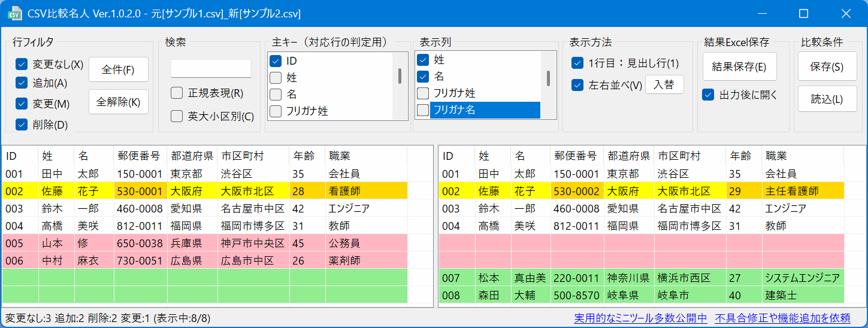Select 530-0002 cell in right table
The image size is (868, 328).
[577, 191]
